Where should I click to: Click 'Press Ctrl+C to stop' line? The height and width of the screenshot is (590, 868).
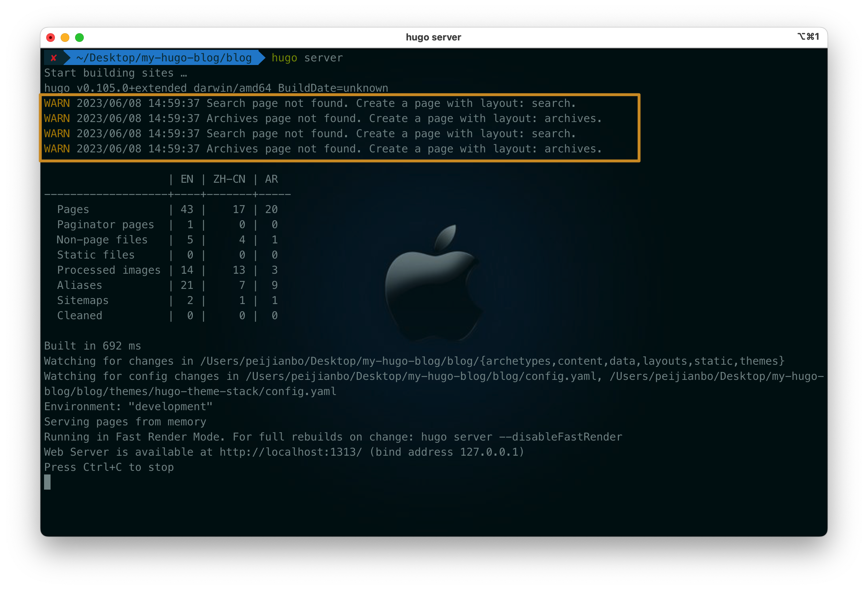pyautogui.click(x=109, y=467)
